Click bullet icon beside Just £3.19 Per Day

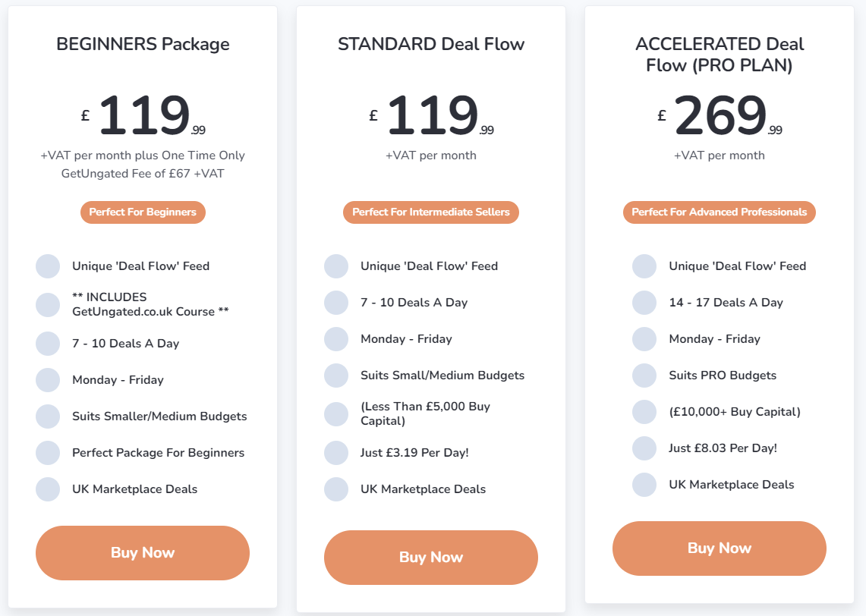coord(336,453)
